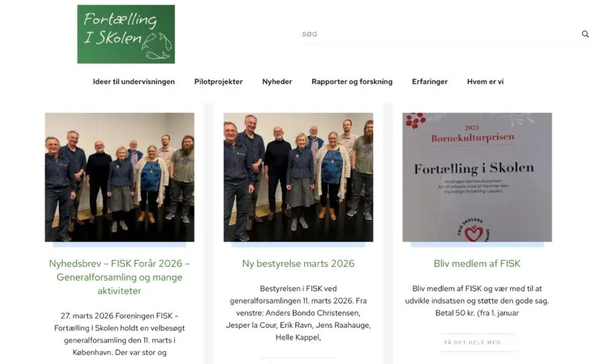This screenshot has height=364, width=603.
Task: Open the Børnekulturprisen 2025 certificate image
Action: [477, 178]
